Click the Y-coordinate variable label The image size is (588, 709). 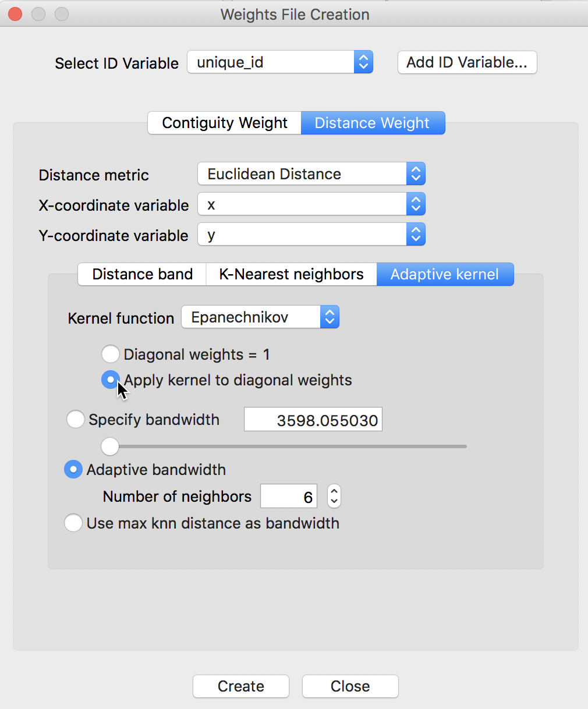coord(114,236)
